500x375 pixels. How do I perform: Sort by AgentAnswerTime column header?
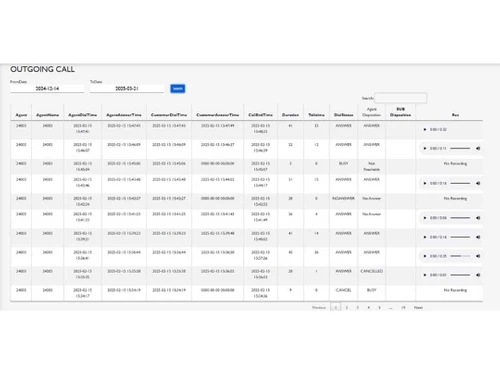[x=124, y=115]
